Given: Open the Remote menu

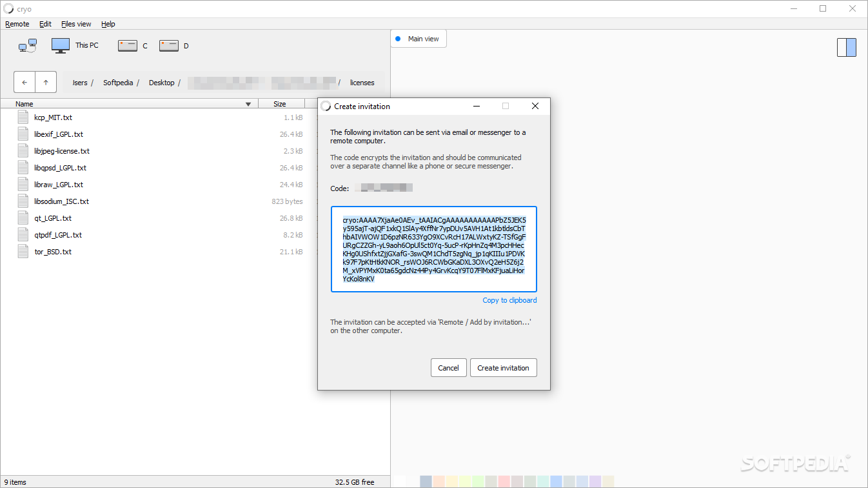Looking at the screenshot, I should point(17,24).
